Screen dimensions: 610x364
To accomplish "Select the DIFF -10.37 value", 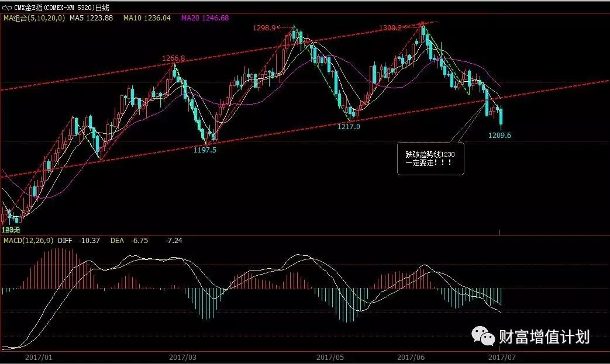I will 79,241.
